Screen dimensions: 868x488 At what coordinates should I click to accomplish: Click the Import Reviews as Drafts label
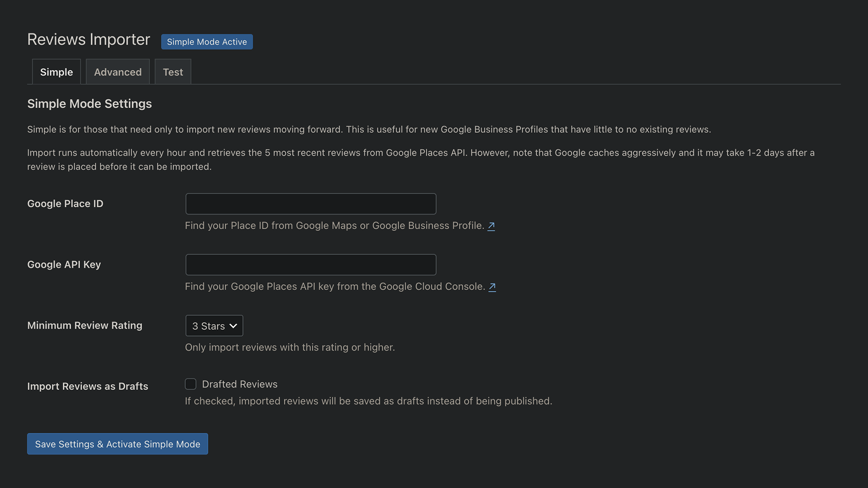pyautogui.click(x=88, y=386)
